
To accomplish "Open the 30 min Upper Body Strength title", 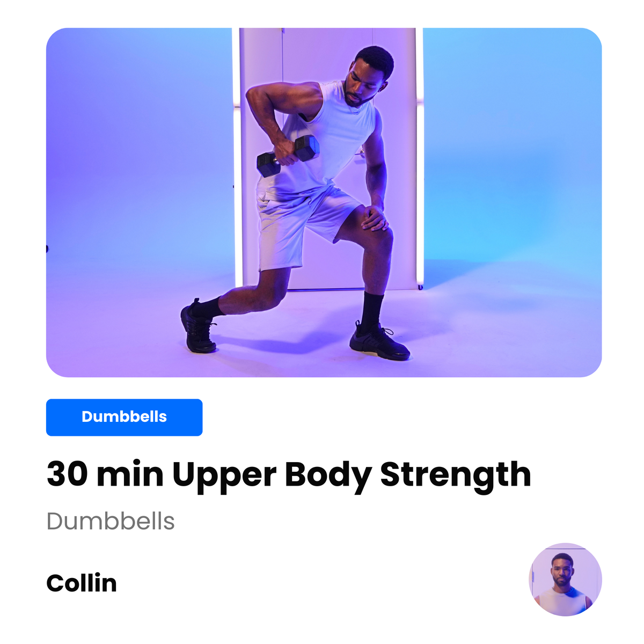I will pyautogui.click(x=289, y=475).
